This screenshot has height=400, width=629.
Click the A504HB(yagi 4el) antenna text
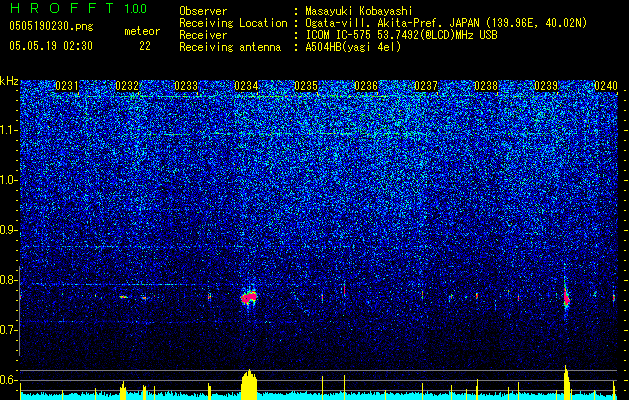353,47
